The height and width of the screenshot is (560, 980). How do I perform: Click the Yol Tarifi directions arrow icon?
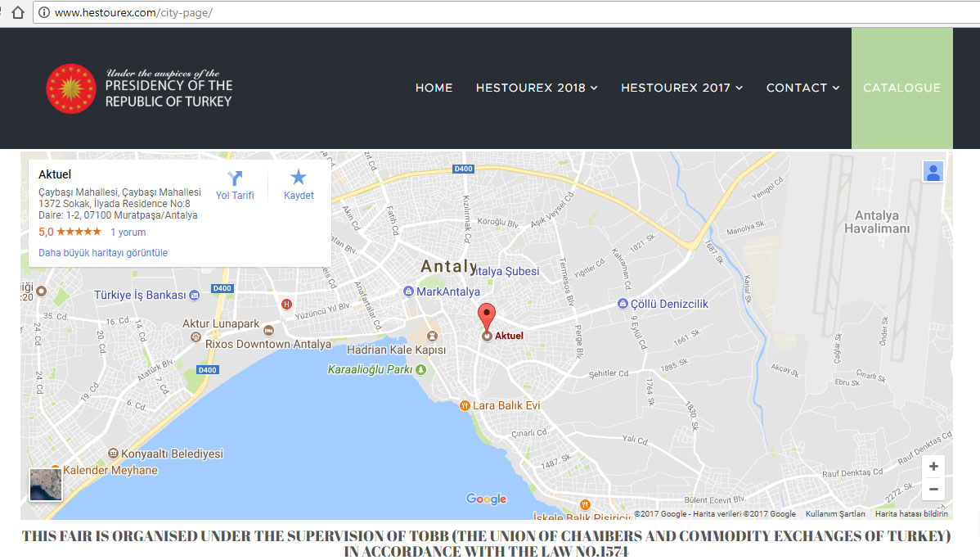click(x=235, y=178)
